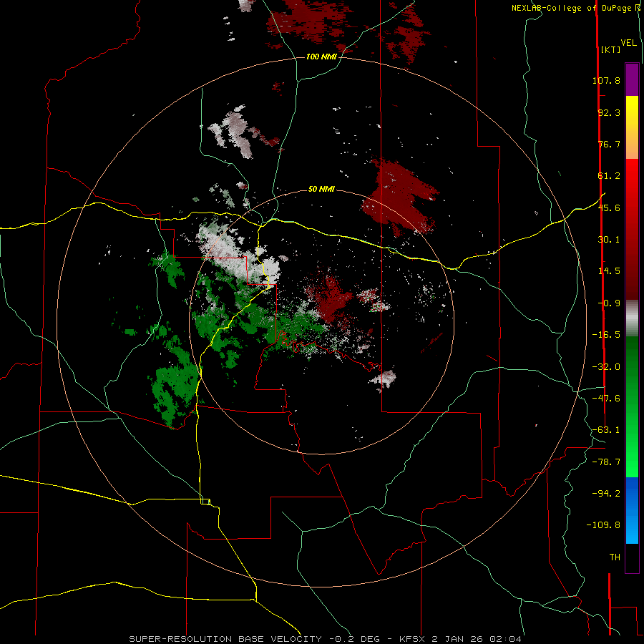Click the 92.3 value on the velocity scale

(x=609, y=112)
